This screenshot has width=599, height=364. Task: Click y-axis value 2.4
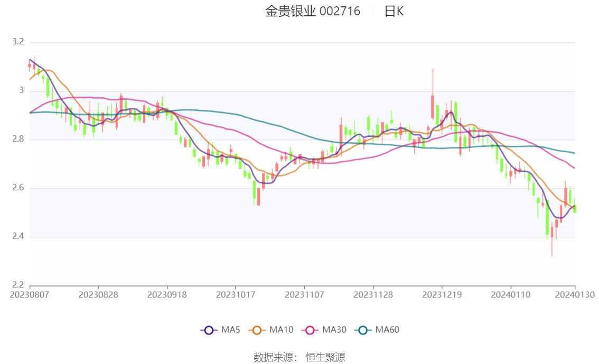point(18,237)
